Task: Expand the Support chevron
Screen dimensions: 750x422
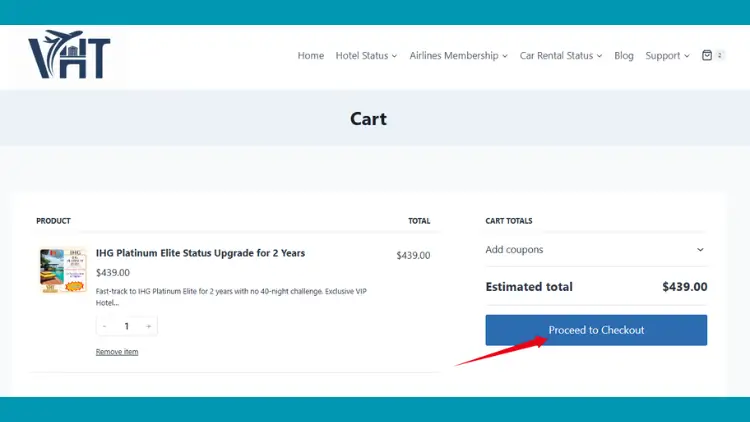Action: [687, 56]
